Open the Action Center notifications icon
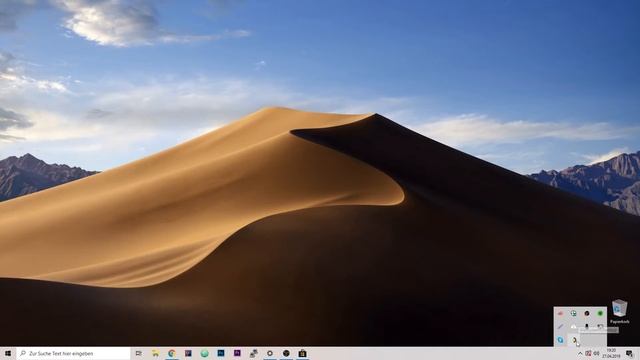Viewport: 640px width, 360px height. (630, 353)
